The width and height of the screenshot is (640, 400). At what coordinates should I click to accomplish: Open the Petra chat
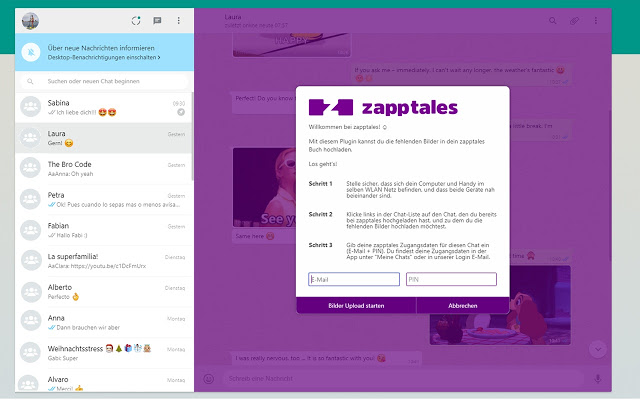click(104, 200)
